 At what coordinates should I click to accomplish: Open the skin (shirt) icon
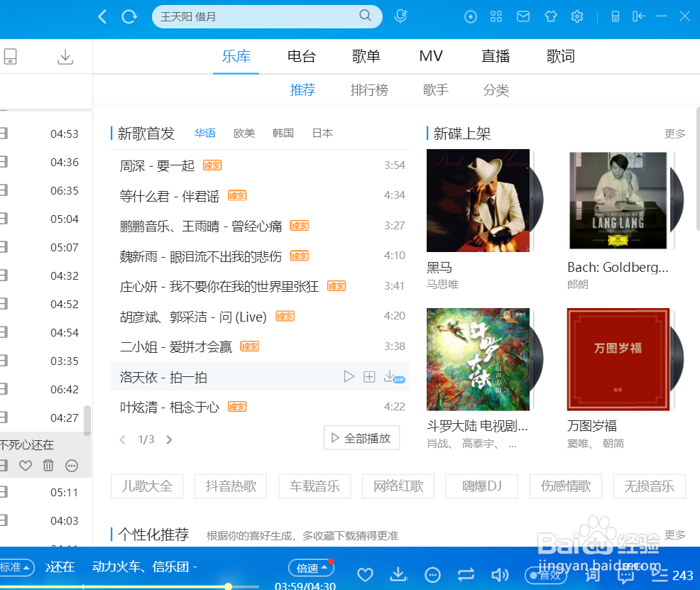tap(551, 16)
